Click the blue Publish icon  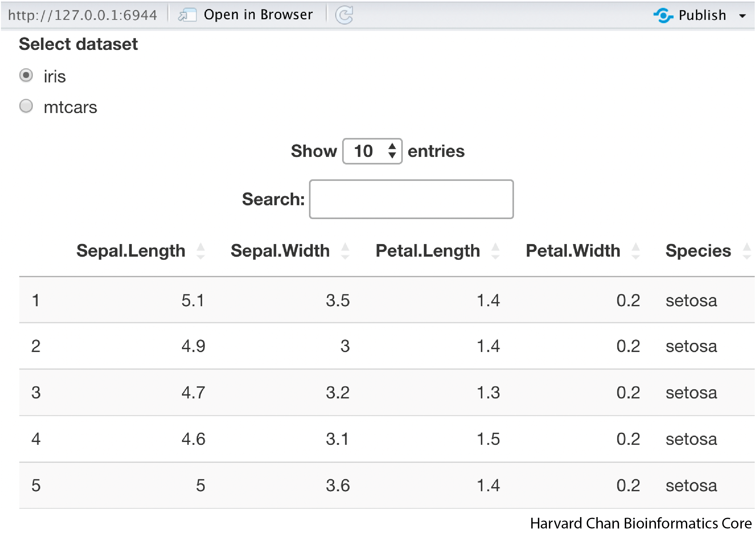pos(663,15)
